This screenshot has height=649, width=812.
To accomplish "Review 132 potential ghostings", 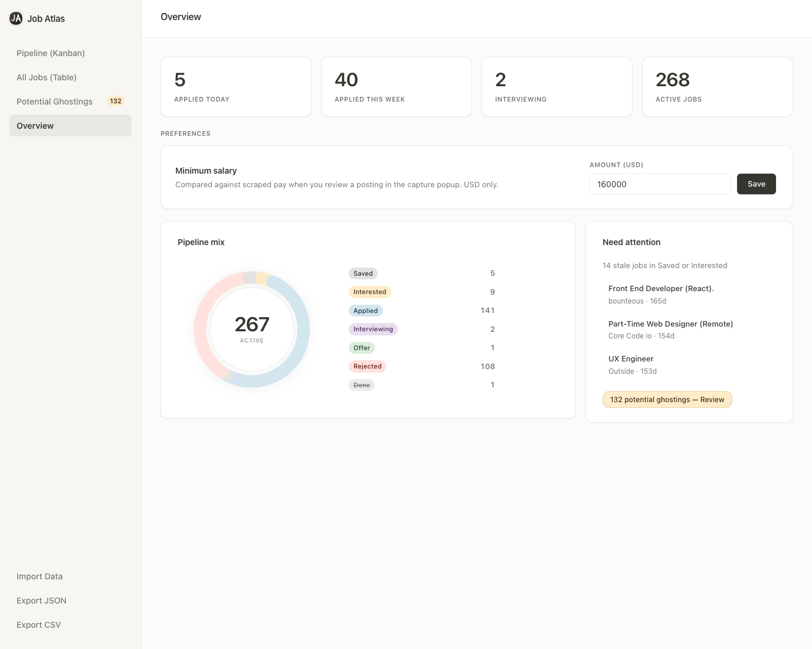I will [667, 400].
